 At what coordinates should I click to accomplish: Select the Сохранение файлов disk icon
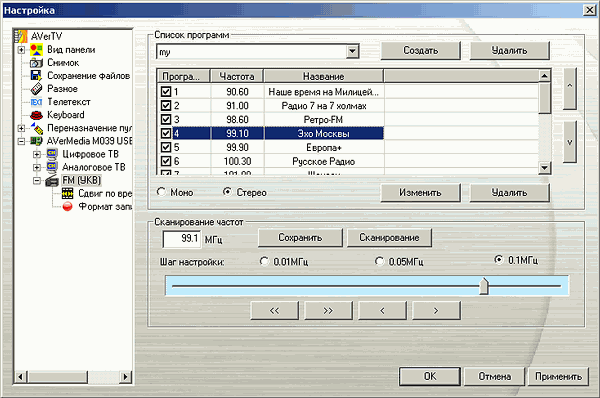pos(36,76)
